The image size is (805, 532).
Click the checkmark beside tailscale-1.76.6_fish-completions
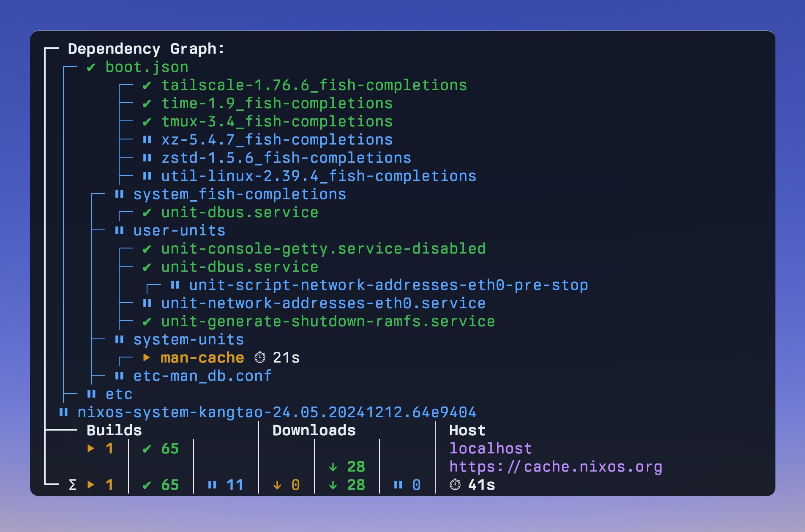pyautogui.click(x=147, y=86)
